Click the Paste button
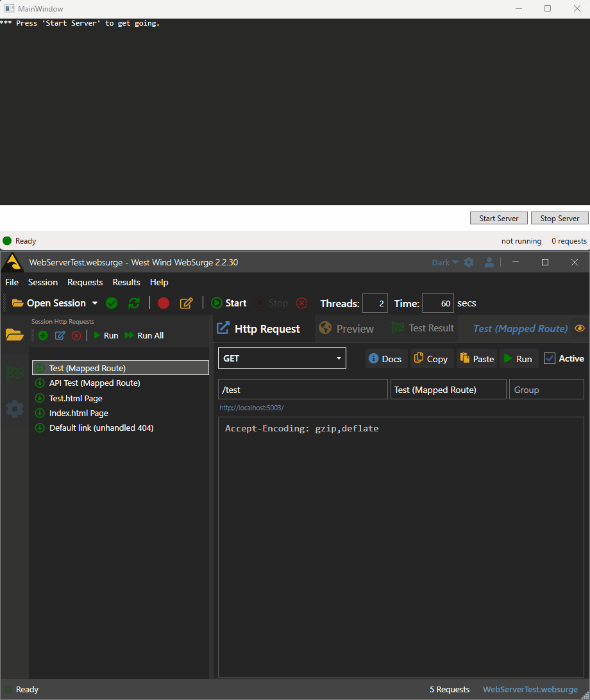The width and height of the screenshot is (590, 700). click(x=477, y=358)
